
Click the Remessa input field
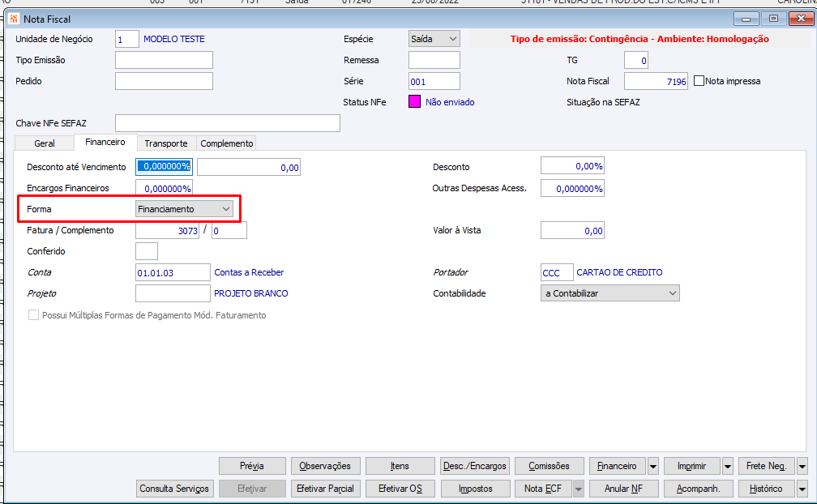(434, 60)
